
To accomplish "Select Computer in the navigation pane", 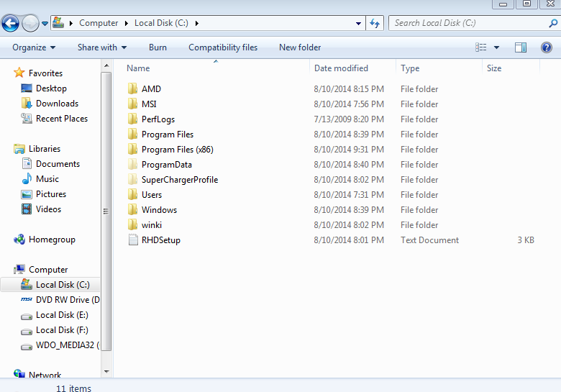I will (48, 269).
